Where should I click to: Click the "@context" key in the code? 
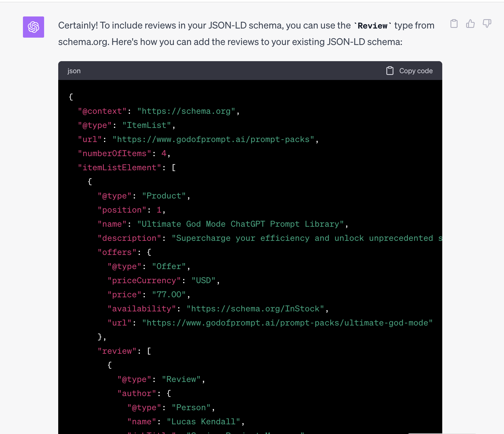(102, 111)
